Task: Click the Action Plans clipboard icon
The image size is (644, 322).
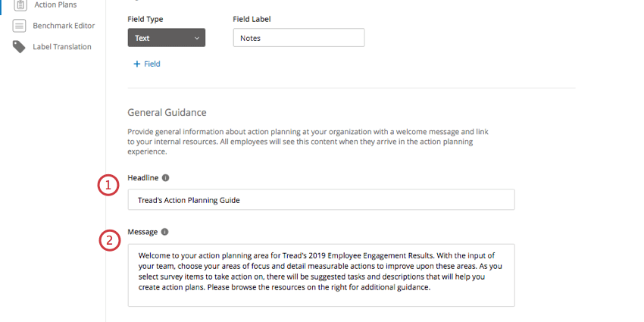Action: pos(19,5)
